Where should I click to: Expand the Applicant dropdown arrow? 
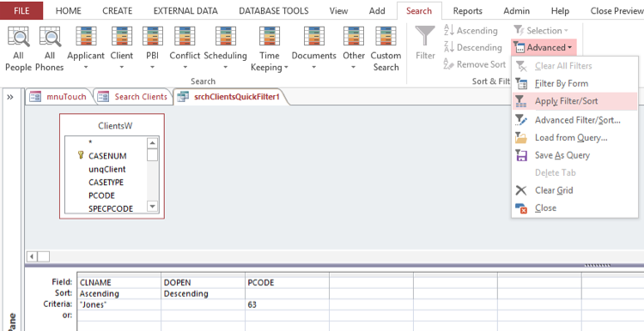[x=86, y=67]
